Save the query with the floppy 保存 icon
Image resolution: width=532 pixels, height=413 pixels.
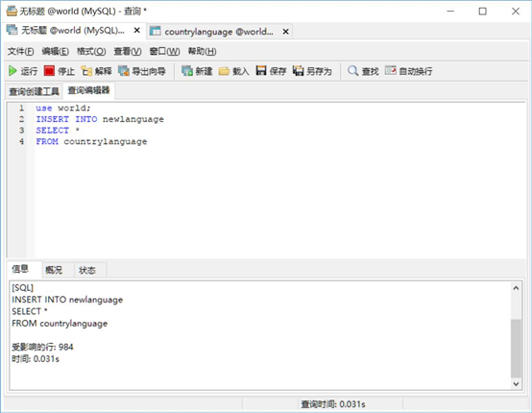click(261, 71)
